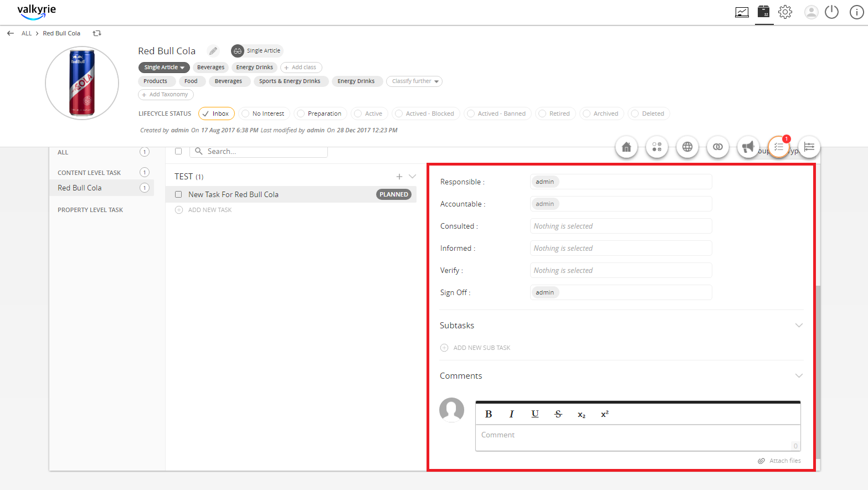Click Add class button
The width and height of the screenshot is (868, 490).
[x=301, y=68]
